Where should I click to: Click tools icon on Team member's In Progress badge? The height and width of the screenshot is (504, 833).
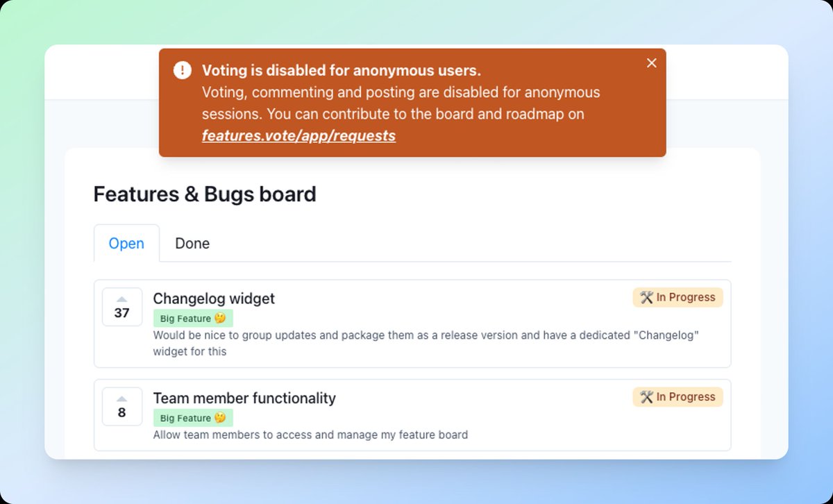tap(646, 397)
